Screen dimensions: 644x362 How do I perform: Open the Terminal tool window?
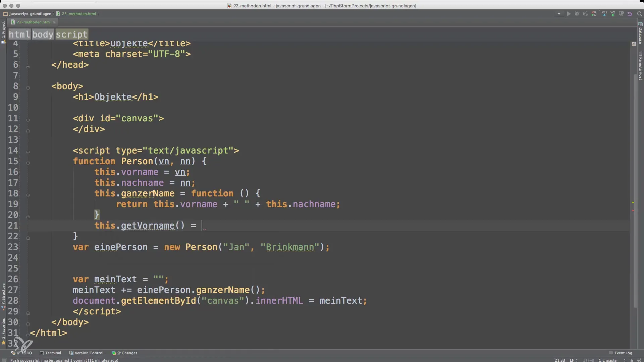(50, 353)
